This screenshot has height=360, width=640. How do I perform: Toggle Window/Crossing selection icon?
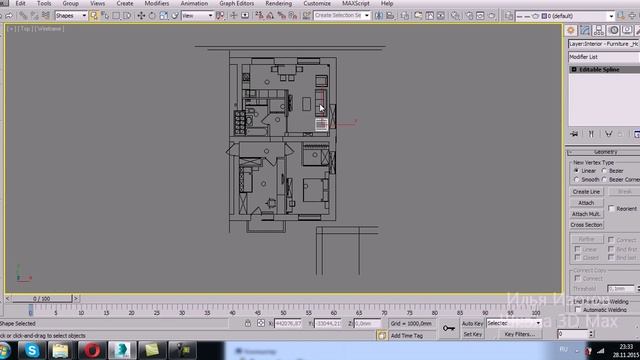pos(127,16)
